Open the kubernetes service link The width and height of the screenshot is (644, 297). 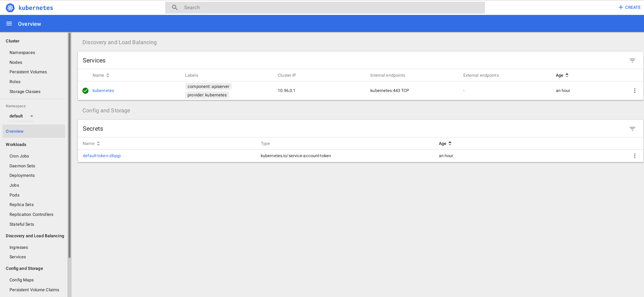pos(103,91)
